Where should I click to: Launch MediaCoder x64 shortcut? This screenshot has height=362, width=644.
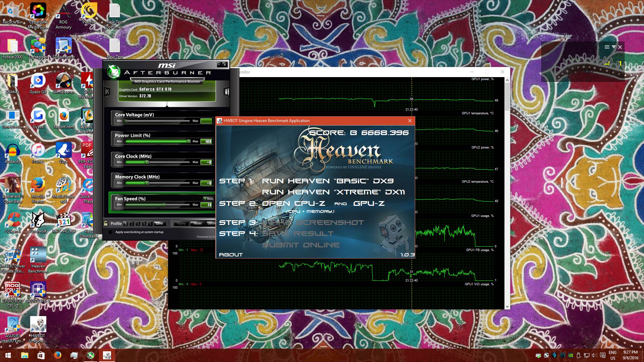click(63, 190)
